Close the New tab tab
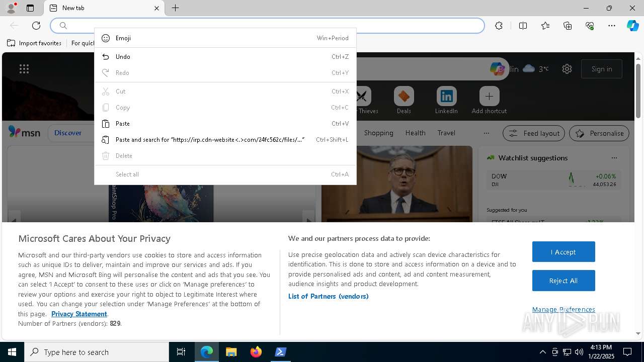The height and width of the screenshot is (362, 644). click(156, 8)
